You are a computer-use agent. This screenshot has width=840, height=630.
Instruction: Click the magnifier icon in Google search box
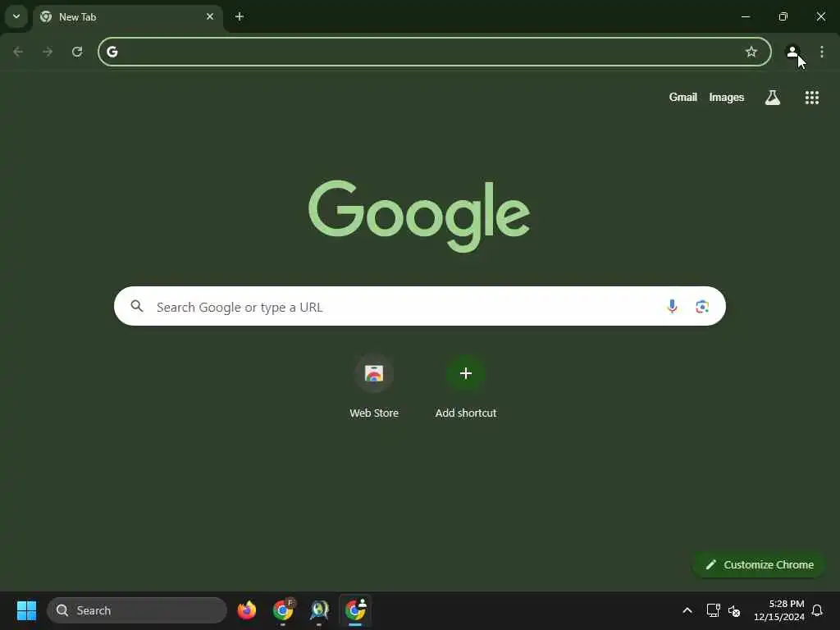click(137, 306)
